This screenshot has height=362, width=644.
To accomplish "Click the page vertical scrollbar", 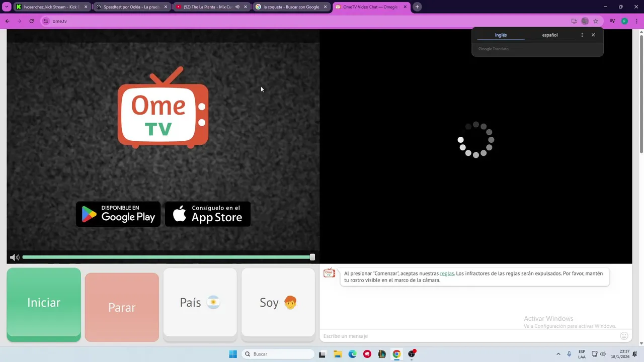I will tap(641, 93).
